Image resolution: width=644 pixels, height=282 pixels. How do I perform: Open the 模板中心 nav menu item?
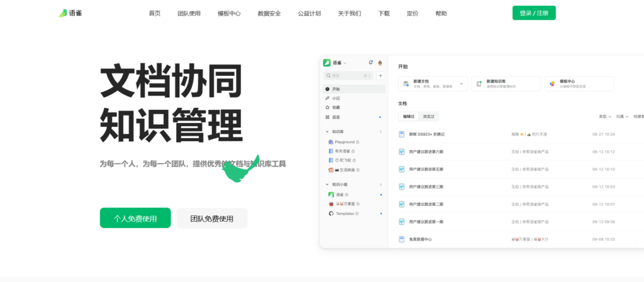229,13
